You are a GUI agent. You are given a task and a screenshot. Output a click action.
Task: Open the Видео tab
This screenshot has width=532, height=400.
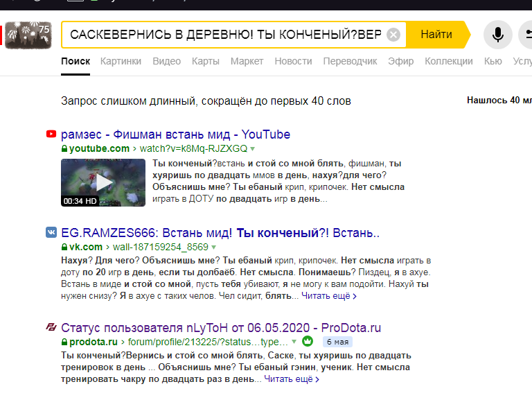coord(166,61)
